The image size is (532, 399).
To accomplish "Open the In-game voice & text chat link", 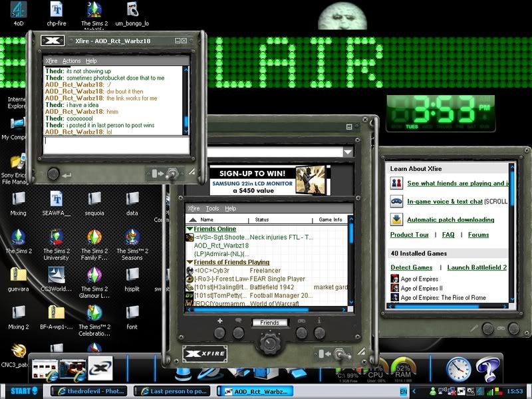I will (x=445, y=201).
